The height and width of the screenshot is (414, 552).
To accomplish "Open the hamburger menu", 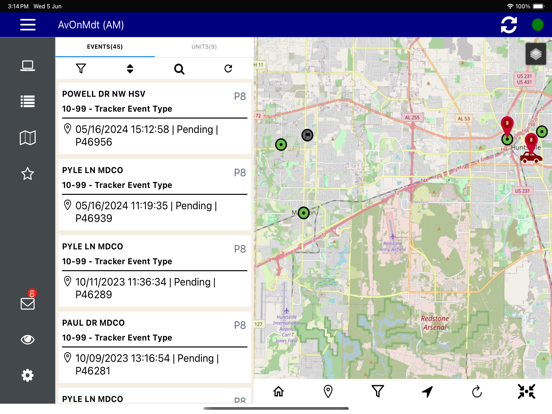I will click(x=27, y=25).
